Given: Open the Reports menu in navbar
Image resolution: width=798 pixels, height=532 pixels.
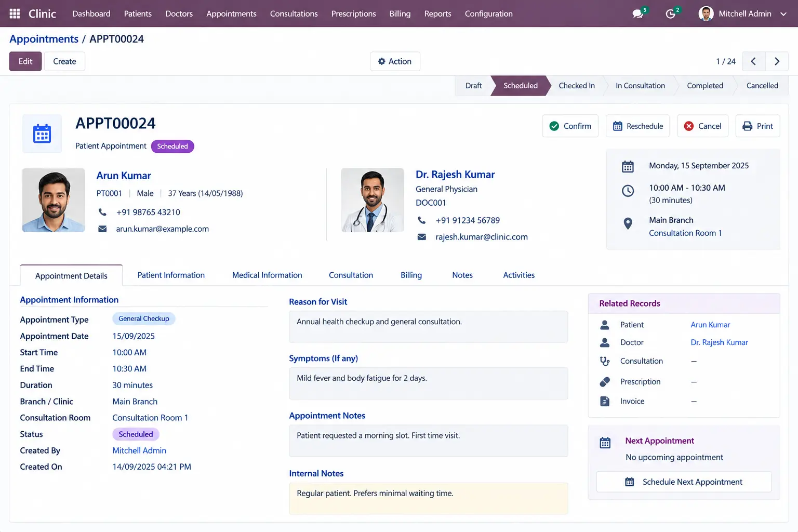Looking at the screenshot, I should coord(437,14).
